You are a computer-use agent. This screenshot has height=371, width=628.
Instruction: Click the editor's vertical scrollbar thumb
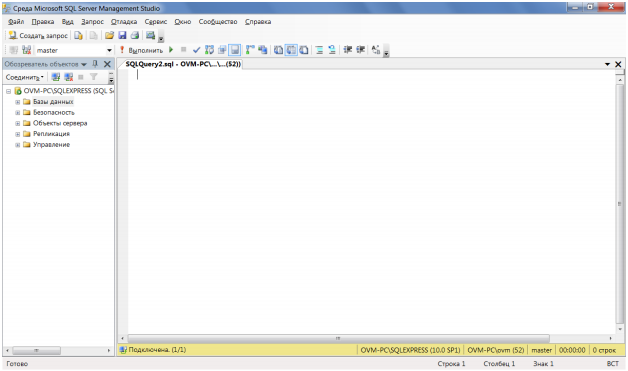click(x=620, y=204)
